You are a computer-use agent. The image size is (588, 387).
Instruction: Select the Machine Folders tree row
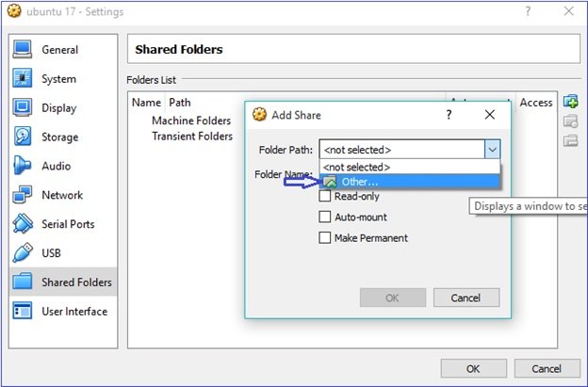(x=191, y=121)
